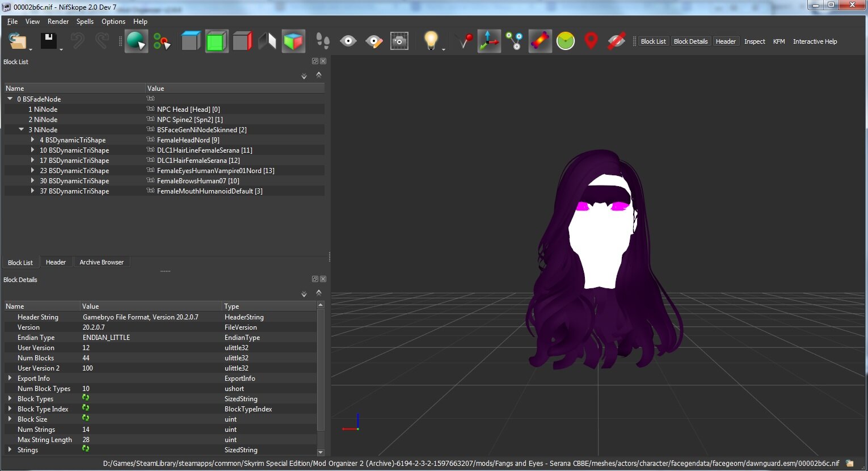Open the Spells menu

point(85,22)
